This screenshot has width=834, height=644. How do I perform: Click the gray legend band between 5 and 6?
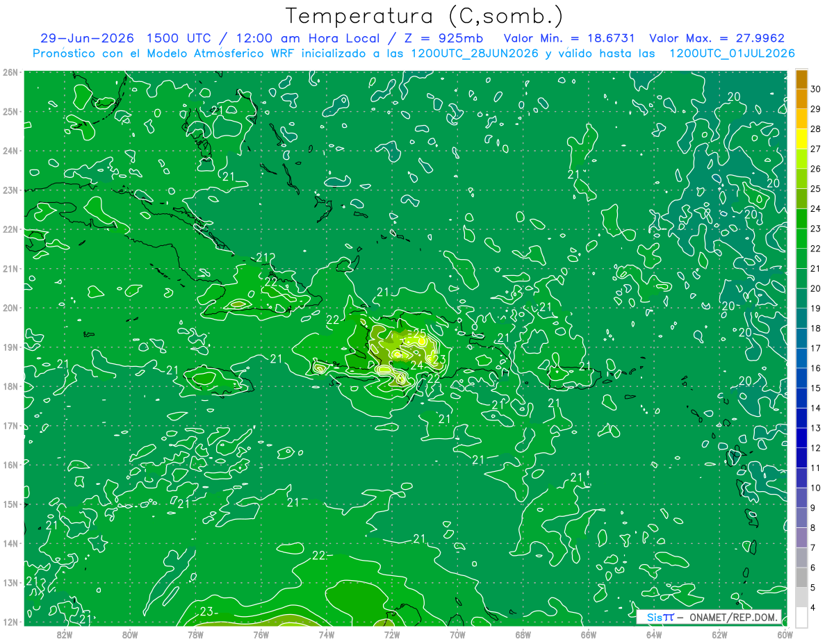[x=801, y=577]
